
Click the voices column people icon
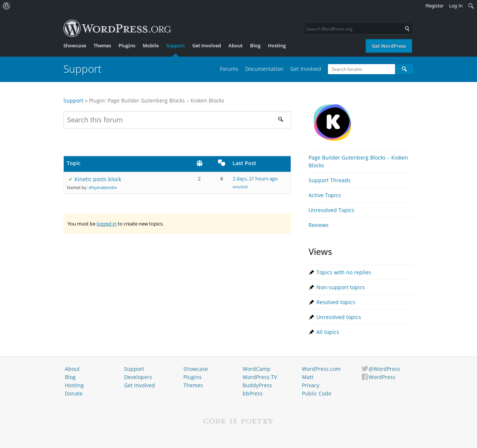[x=199, y=163]
